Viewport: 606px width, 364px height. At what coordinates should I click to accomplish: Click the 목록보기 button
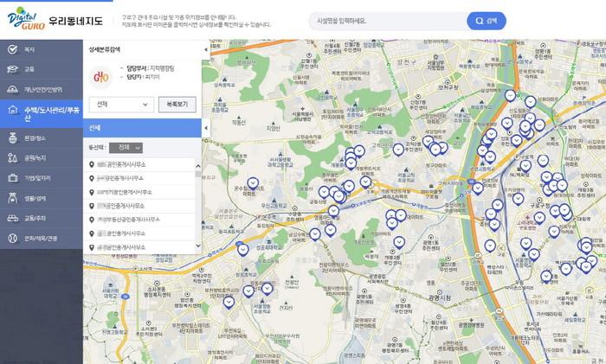(177, 105)
